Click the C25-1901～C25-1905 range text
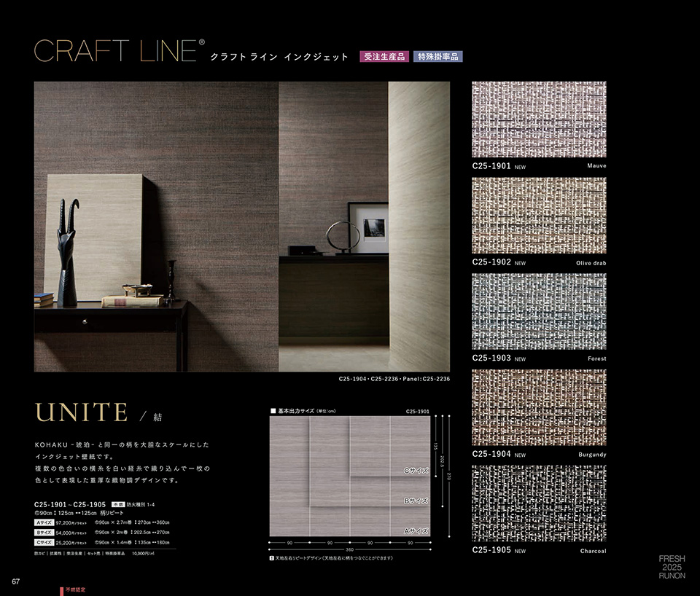 click(x=70, y=504)
